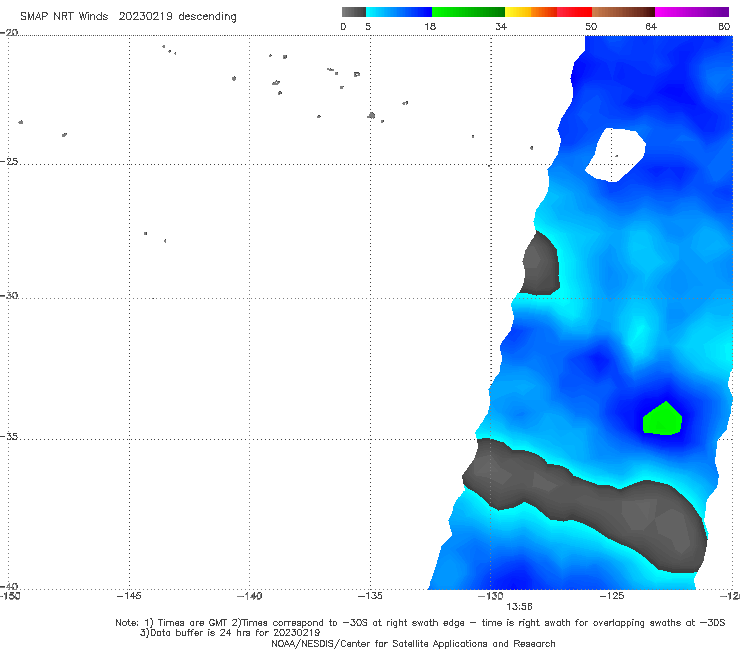Select the green segment of the color bar
This screenshot has height=650, width=740.
coord(468,12)
